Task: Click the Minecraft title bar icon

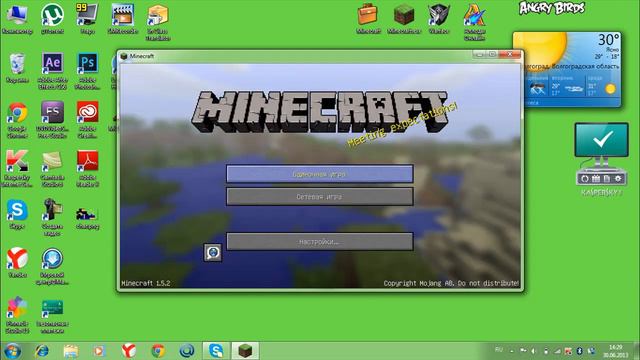Action: (124, 56)
